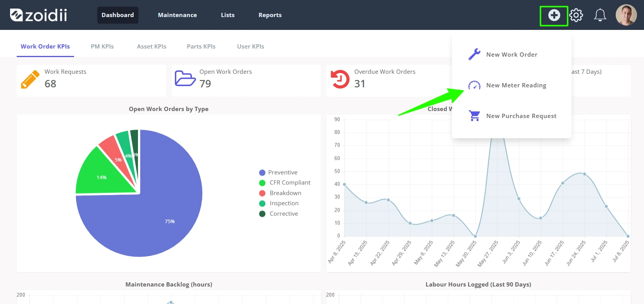Switch to the PM KPIs tab

pos(102,46)
